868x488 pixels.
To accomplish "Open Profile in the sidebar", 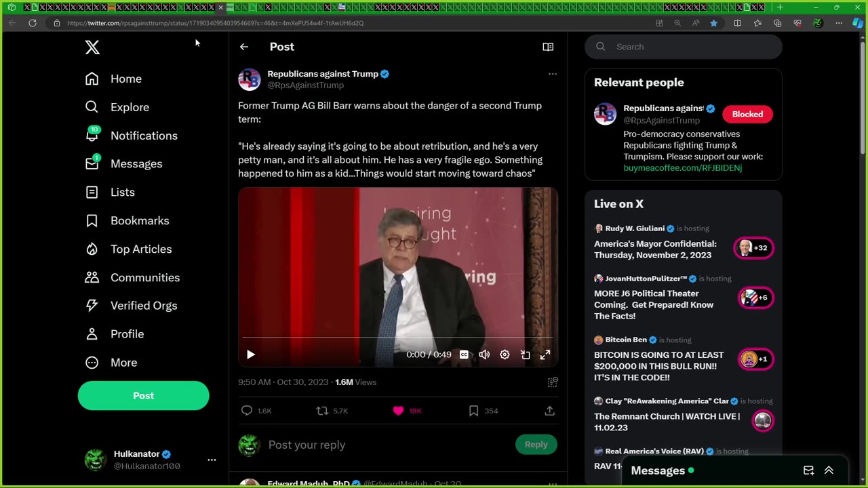I will coord(114,334).
